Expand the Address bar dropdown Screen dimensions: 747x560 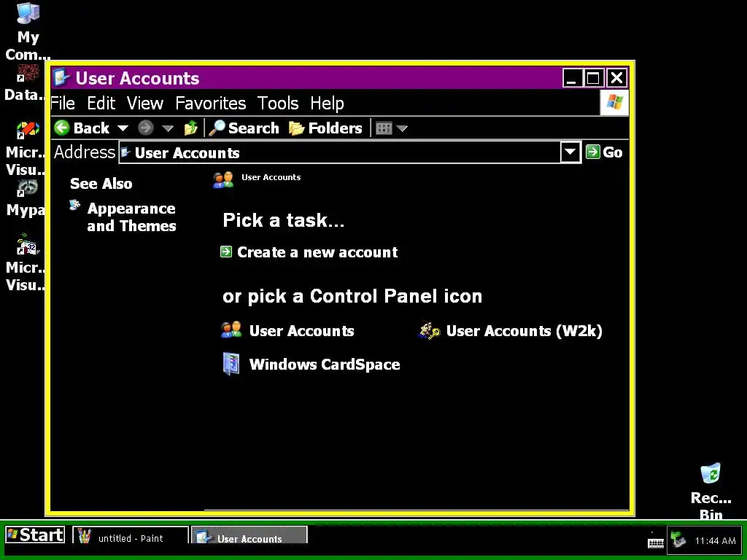pyautogui.click(x=570, y=152)
